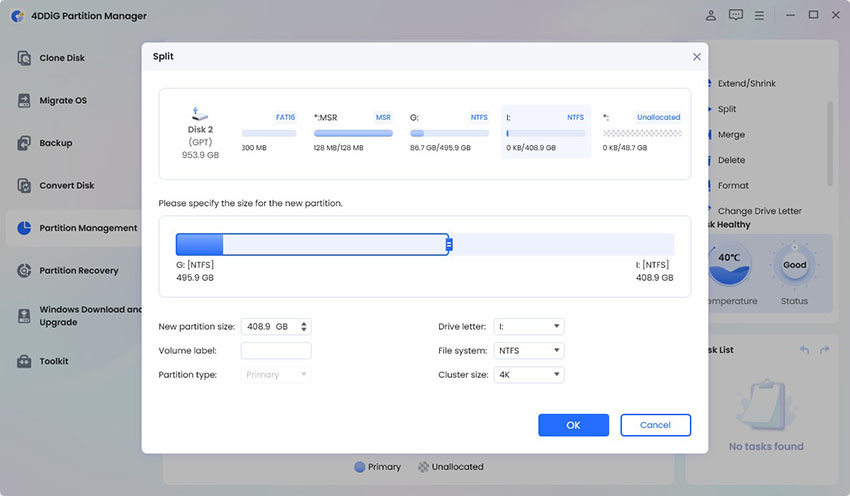Click the 4DDiG Partition Manager logo
The width and height of the screenshot is (850, 496).
coord(17,16)
